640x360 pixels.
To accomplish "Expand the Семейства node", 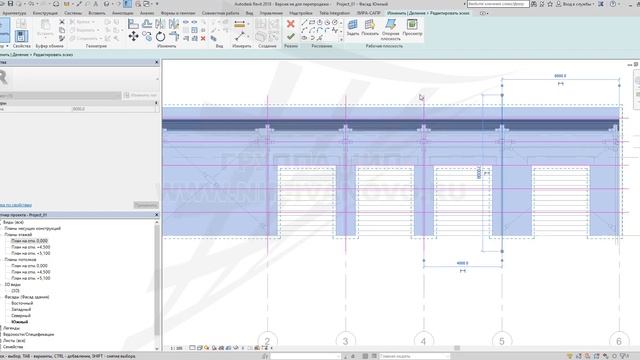I will (13, 347).
